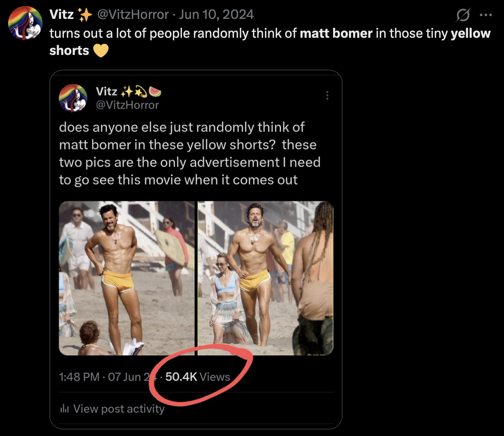Click the Vitz profile avatar at top
The image size is (504, 436).
tap(25, 23)
